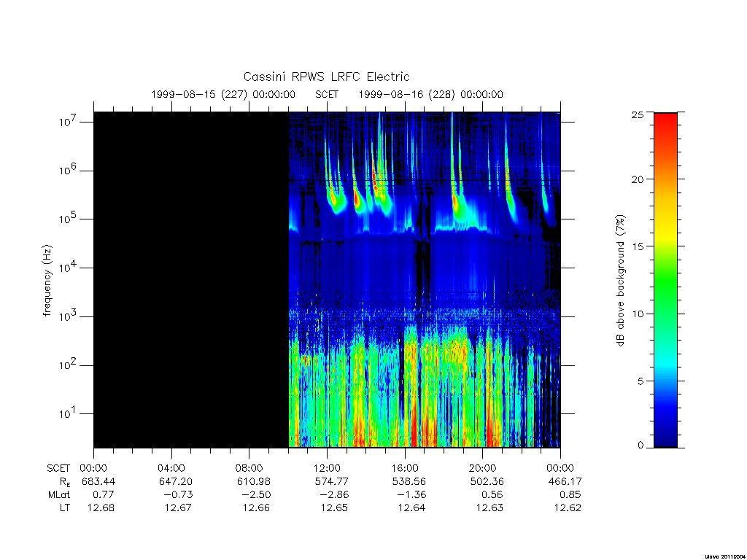Click the 10^6 frequency tick label
This screenshot has height=560, width=747.
click(x=69, y=170)
